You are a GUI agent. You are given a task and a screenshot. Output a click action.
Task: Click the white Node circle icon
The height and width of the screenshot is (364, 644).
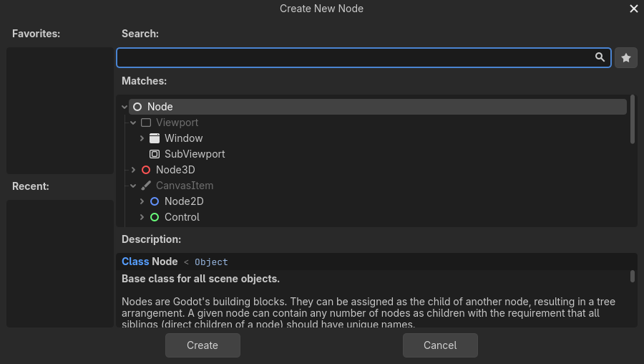tap(137, 107)
